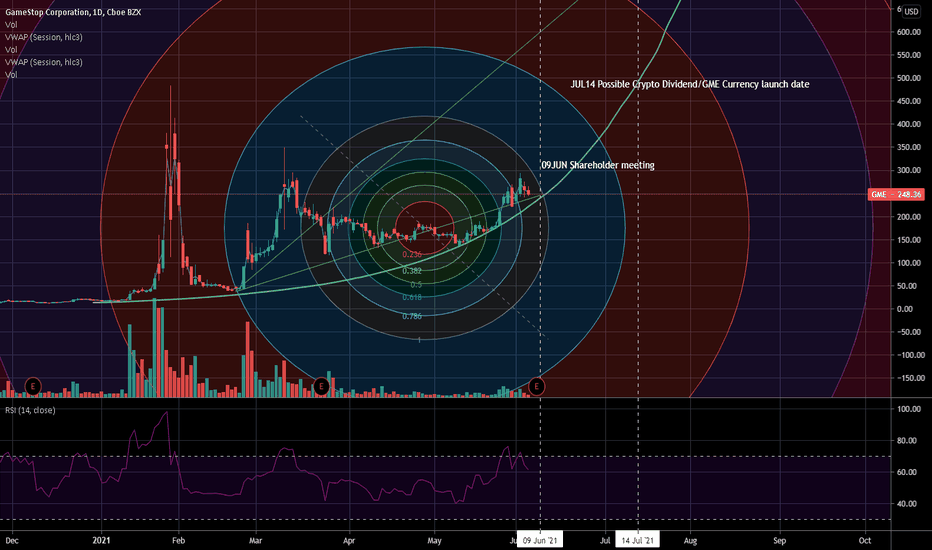Select the JUL14 Possible Crypto Dividend text annotation
Image resolution: width=932 pixels, height=550 pixels.
[689, 84]
